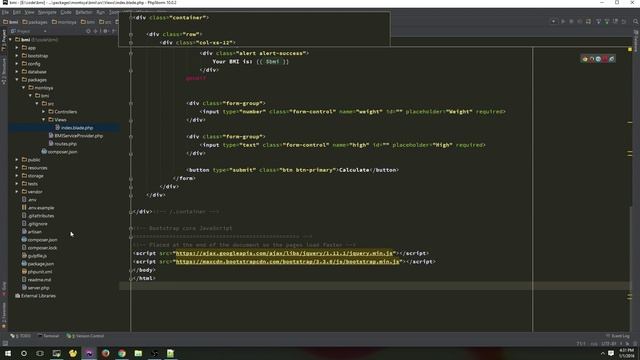Open in Firefox from browser icon popup

[591, 59]
